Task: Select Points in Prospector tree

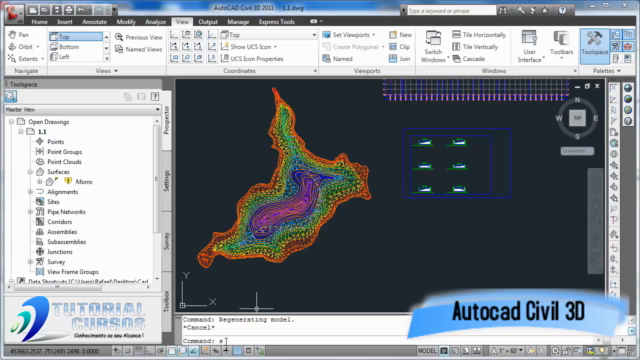Action: [x=56, y=142]
